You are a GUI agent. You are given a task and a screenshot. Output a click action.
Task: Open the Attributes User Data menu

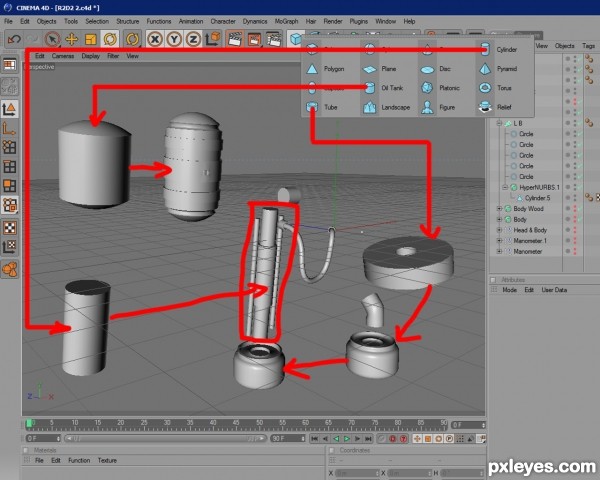554,290
